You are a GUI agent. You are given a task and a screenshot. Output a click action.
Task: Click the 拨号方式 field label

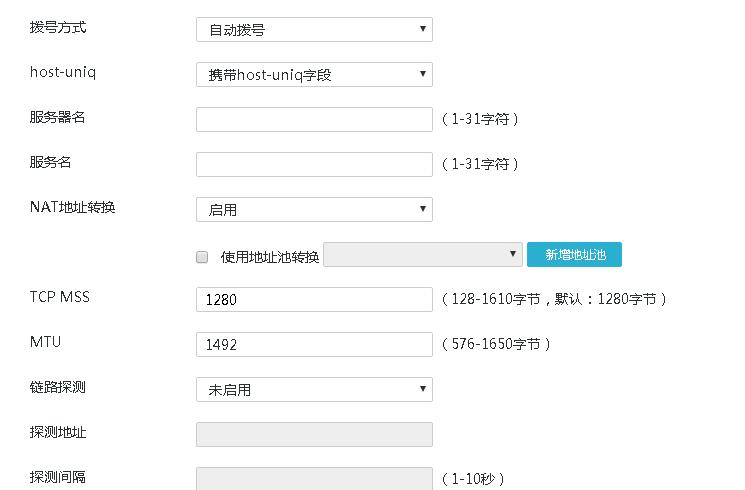[x=58, y=27]
